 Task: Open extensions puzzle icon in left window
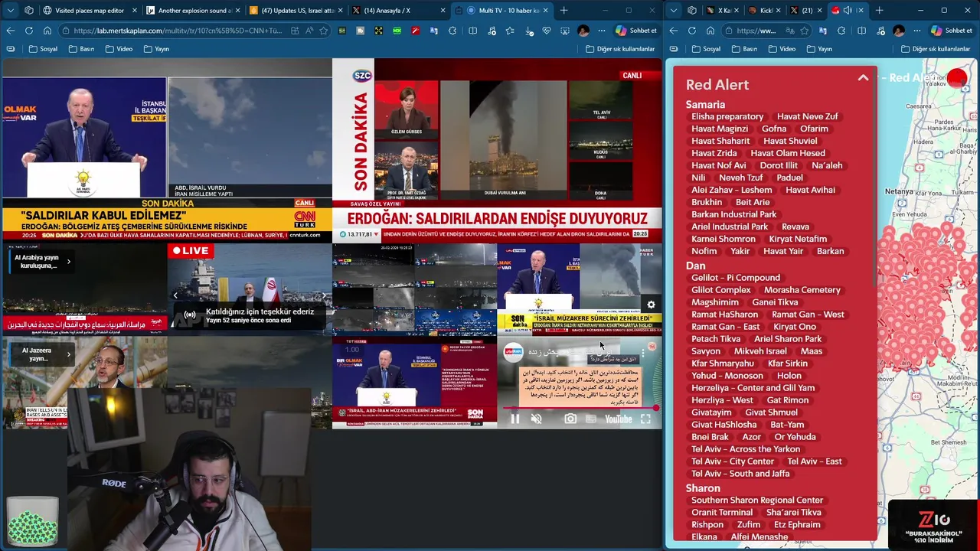pos(452,31)
